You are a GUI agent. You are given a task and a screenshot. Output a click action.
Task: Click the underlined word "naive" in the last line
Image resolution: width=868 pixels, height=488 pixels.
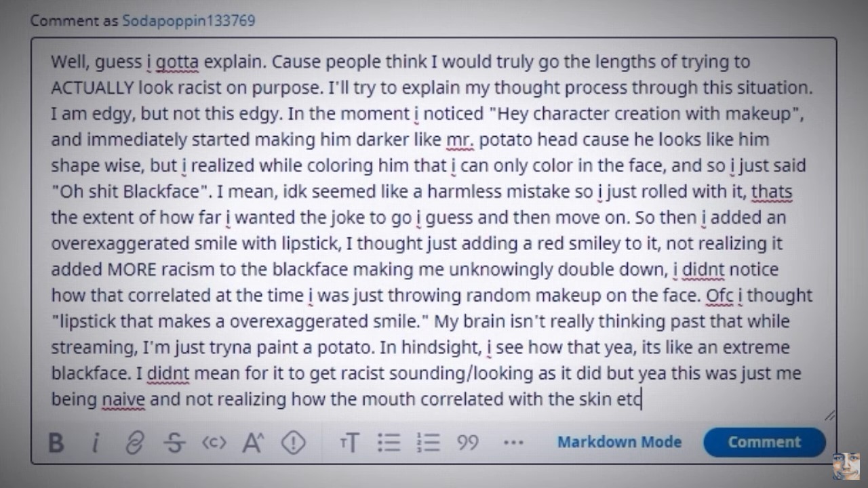(123, 399)
